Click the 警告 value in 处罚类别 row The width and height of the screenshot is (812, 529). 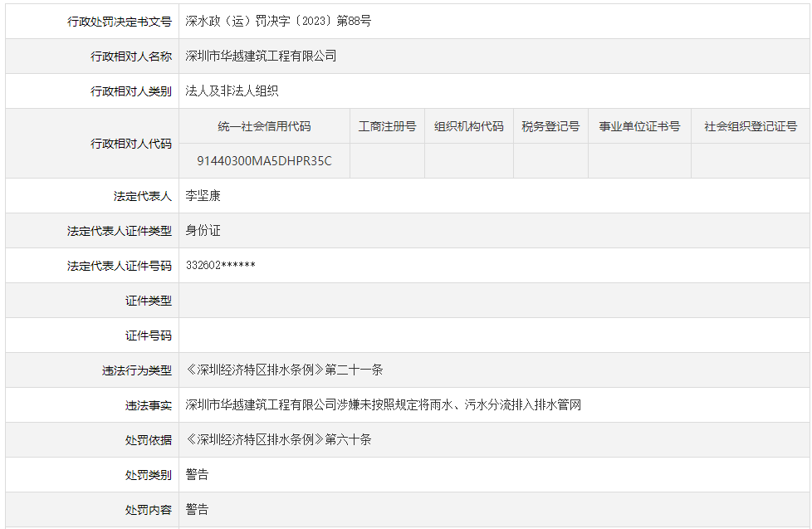pyautogui.click(x=197, y=474)
